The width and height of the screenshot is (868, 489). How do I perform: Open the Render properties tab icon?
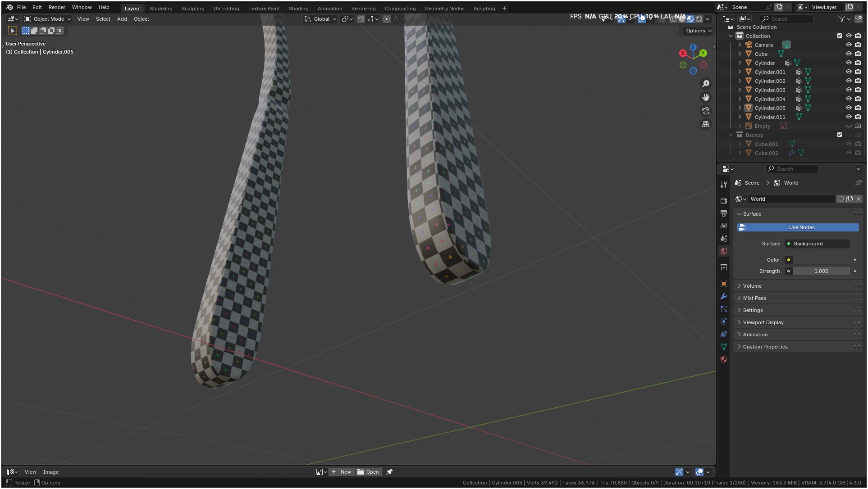(x=724, y=200)
